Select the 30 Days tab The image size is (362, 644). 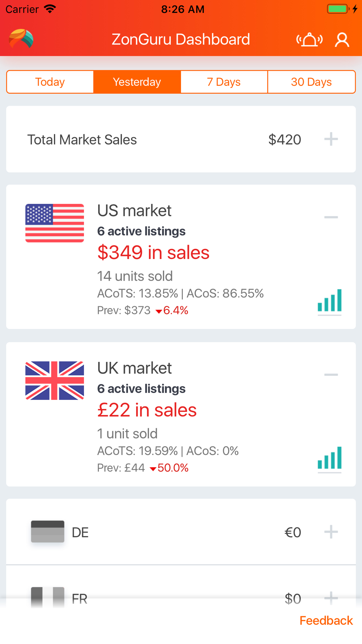pos(312,82)
